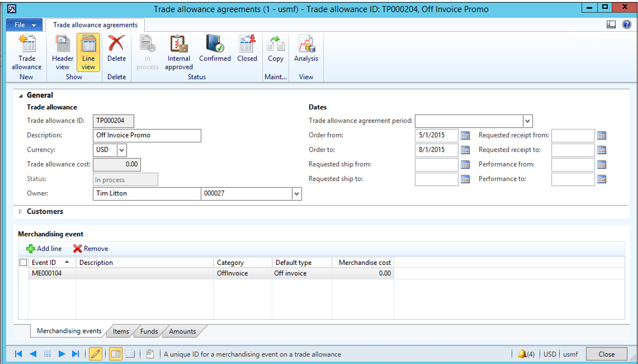The width and height of the screenshot is (638, 364).
Task: Open the Currency dropdown
Action: point(122,150)
